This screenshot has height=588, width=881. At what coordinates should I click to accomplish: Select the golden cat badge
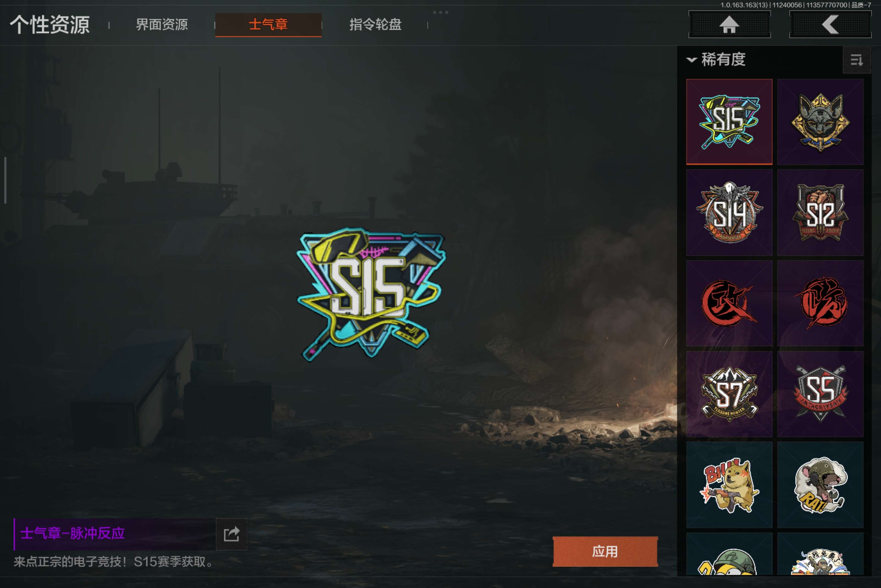tap(820, 121)
